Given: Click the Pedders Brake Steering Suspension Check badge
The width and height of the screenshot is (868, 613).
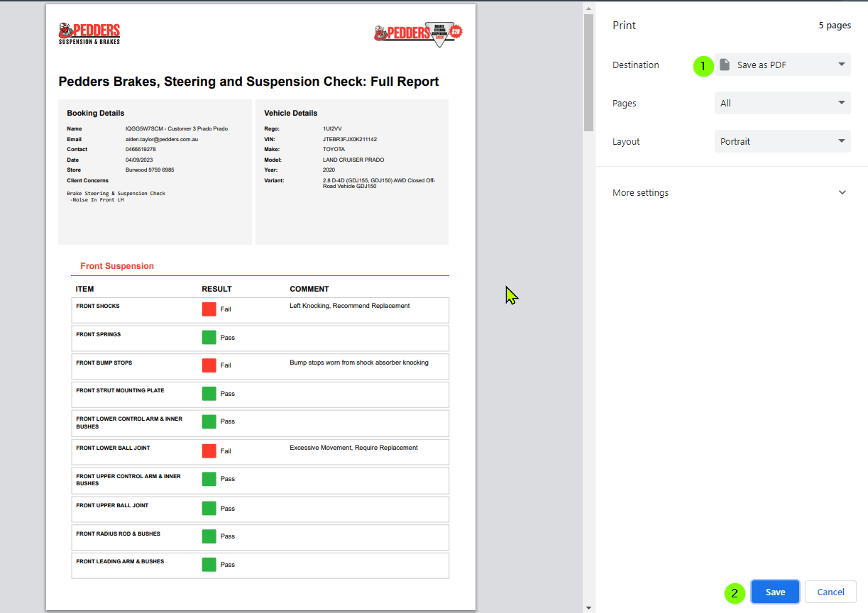Looking at the screenshot, I should coord(418,33).
